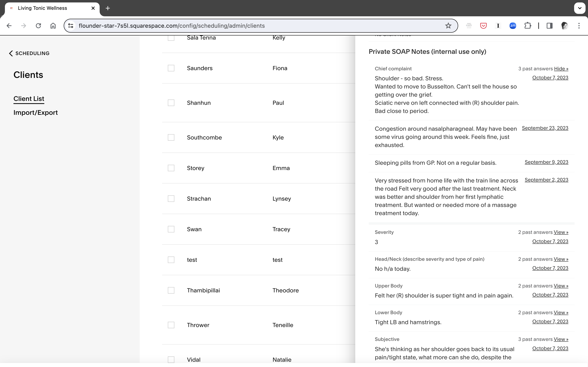Open the browser Extensions puzzle icon

pos(528,26)
